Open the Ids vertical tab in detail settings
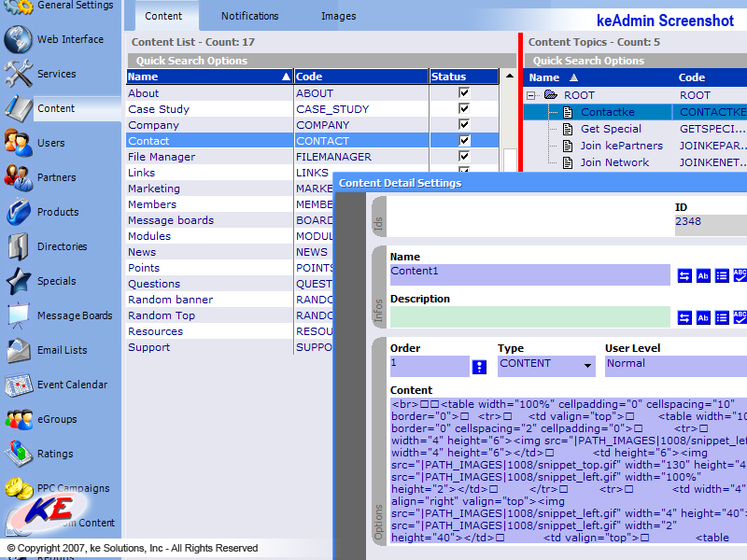 (379, 218)
